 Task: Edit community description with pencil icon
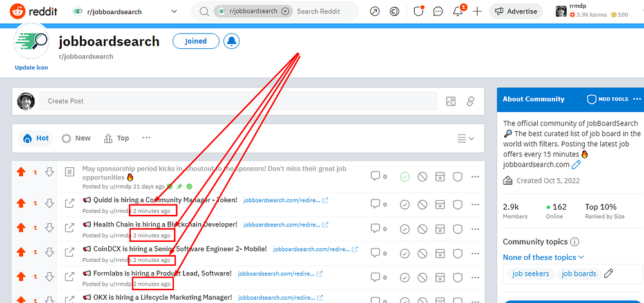(576, 165)
